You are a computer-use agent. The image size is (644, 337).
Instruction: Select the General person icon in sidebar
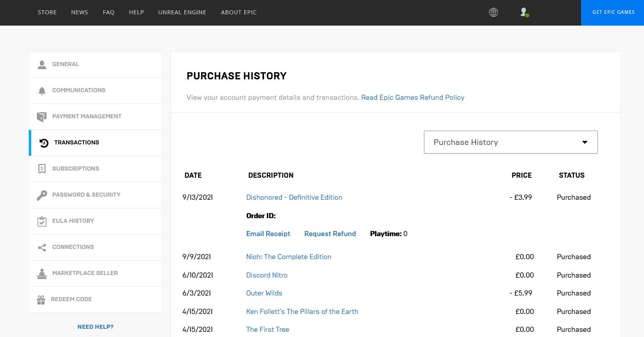tap(42, 65)
